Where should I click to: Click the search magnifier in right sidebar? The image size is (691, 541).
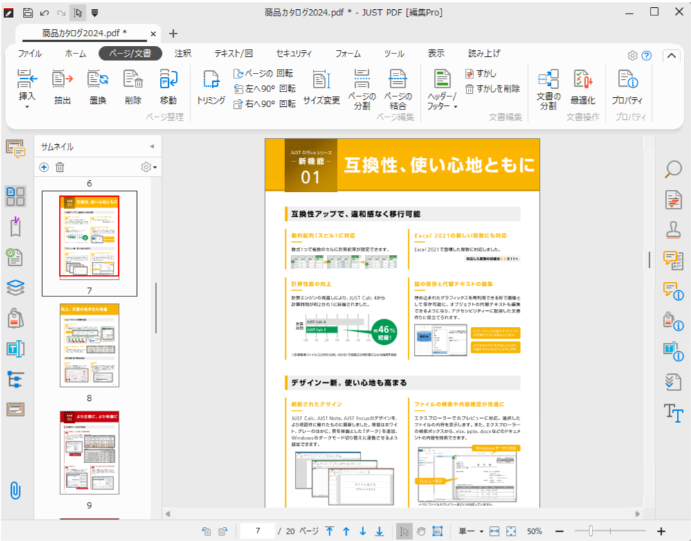[673, 169]
